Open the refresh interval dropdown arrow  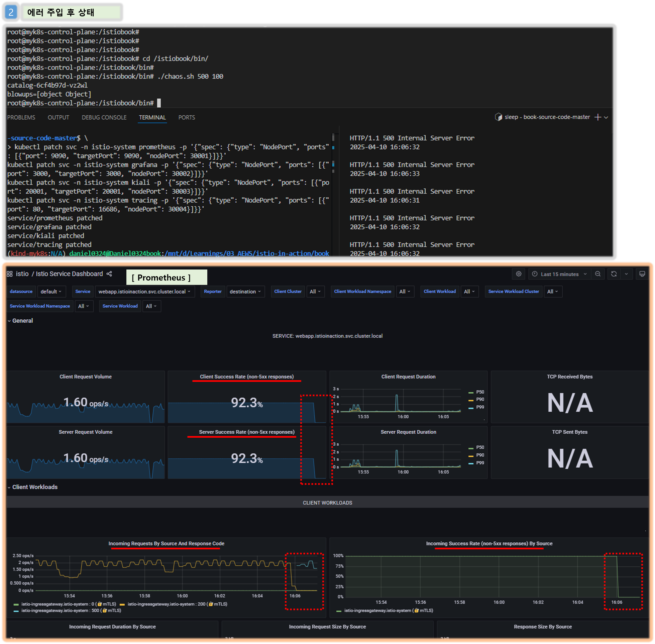click(626, 274)
